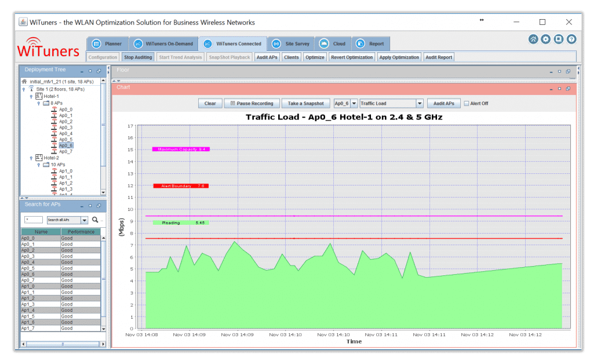Image resolution: width=597 pixels, height=364 pixels.
Task: Detach the Chart panel
Action: click(568, 88)
